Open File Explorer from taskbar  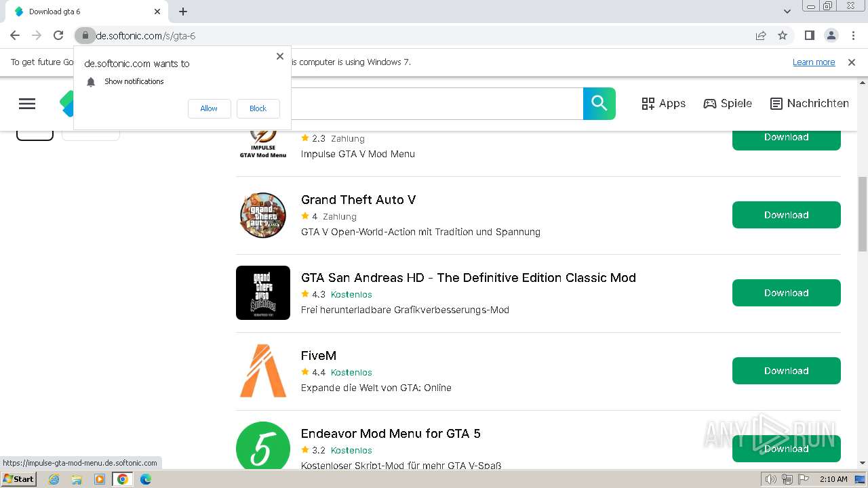[x=77, y=479]
